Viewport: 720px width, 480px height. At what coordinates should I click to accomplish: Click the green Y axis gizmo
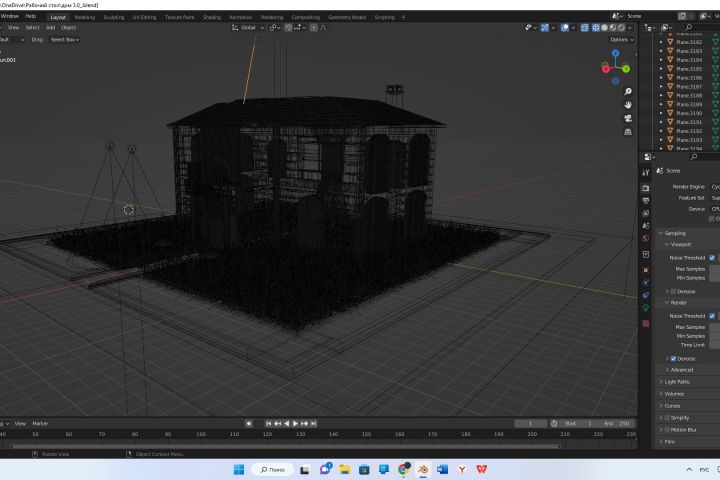click(626, 69)
